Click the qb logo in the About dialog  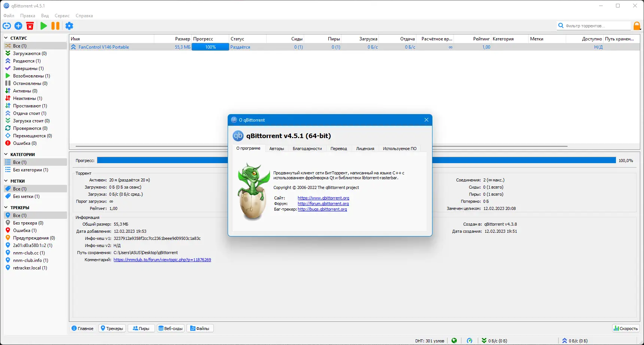(238, 136)
